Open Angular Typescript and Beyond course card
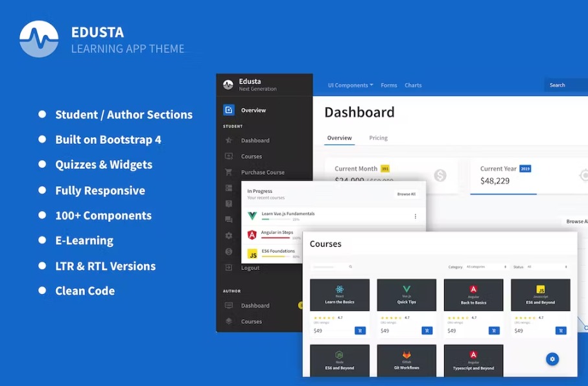The width and height of the screenshot is (588, 386). (474, 361)
